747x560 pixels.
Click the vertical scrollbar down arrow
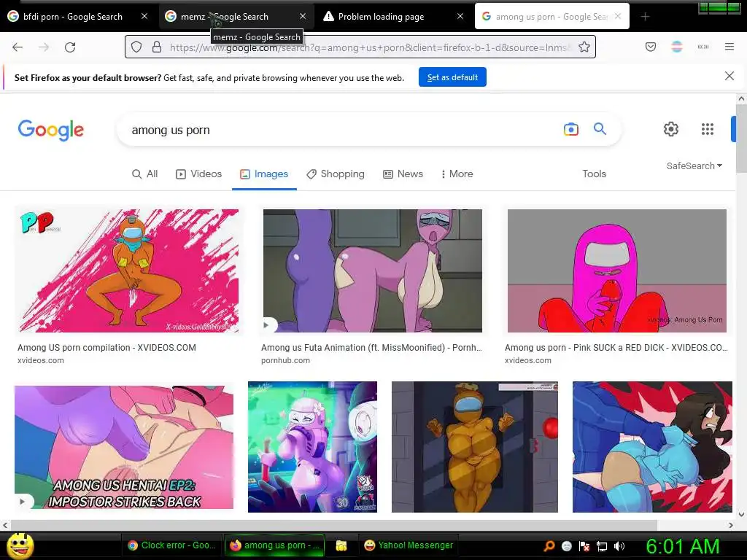741,514
